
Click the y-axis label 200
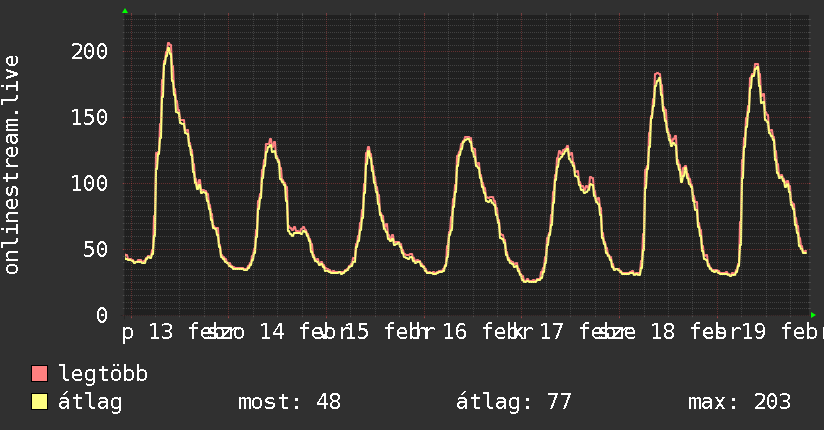(x=89, y=52)
